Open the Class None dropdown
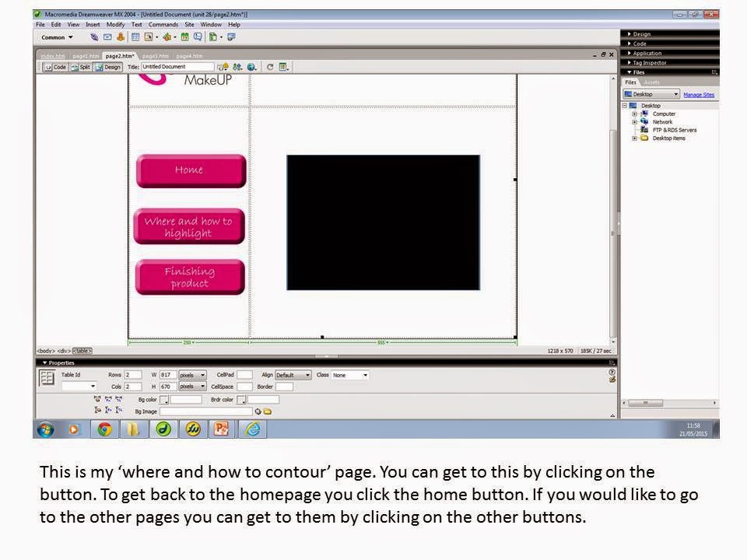747x560 pixels. pos(351,375)
